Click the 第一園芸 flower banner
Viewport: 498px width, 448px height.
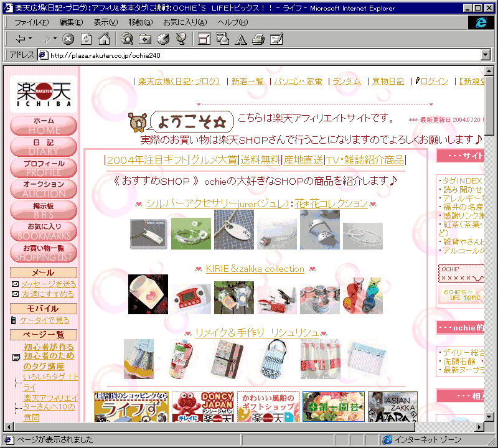point(334,407)
